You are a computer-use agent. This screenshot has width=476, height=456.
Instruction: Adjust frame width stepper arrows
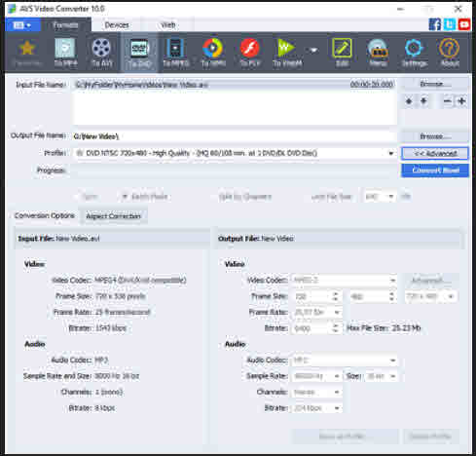[x=336, y=296]
